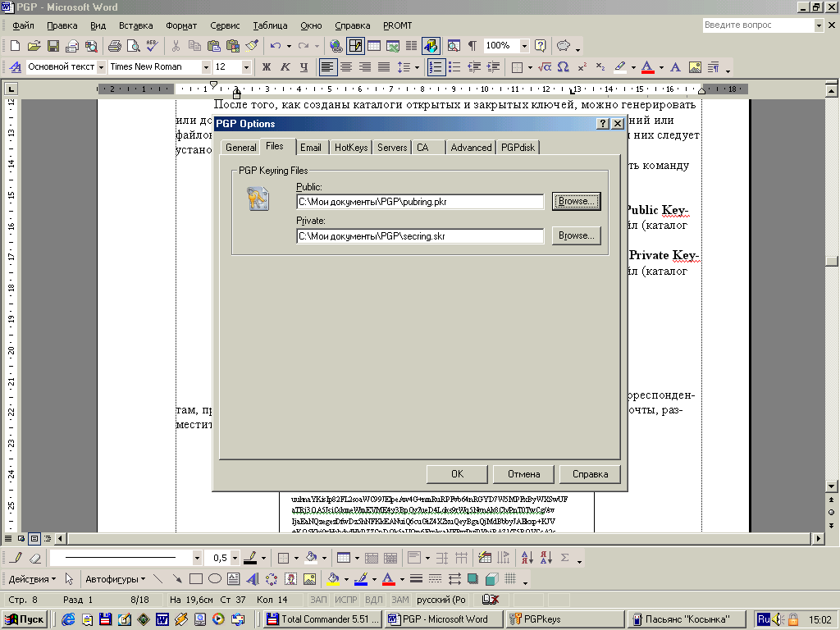Center the paragraph text
The height and width of the screenshot is (630, 840).
click(x=346, y=67)
